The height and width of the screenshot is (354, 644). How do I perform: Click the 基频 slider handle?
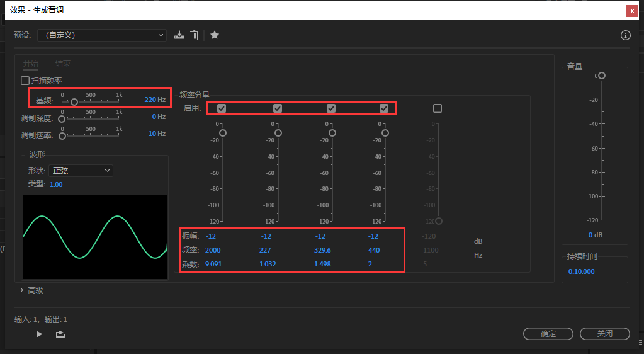coord(74,102)
